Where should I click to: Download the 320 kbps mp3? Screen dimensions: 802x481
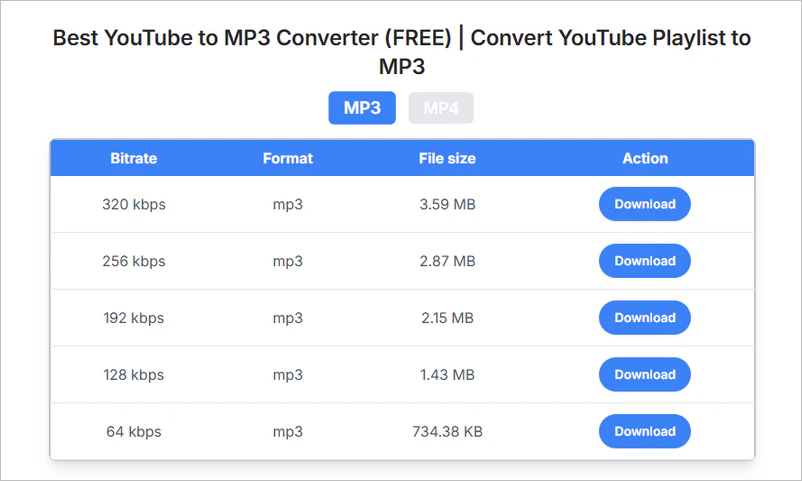644,204
